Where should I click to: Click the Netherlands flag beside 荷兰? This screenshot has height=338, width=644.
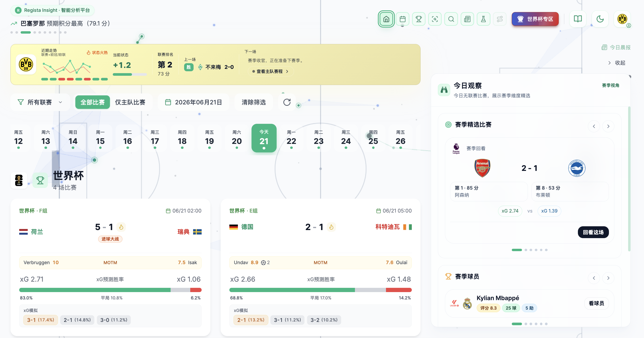(23, 232)
